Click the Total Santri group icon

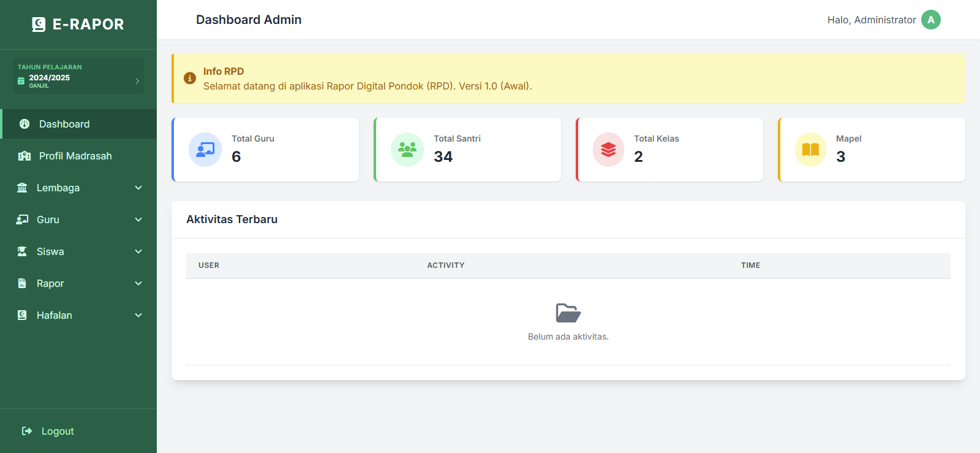[407, 150]
